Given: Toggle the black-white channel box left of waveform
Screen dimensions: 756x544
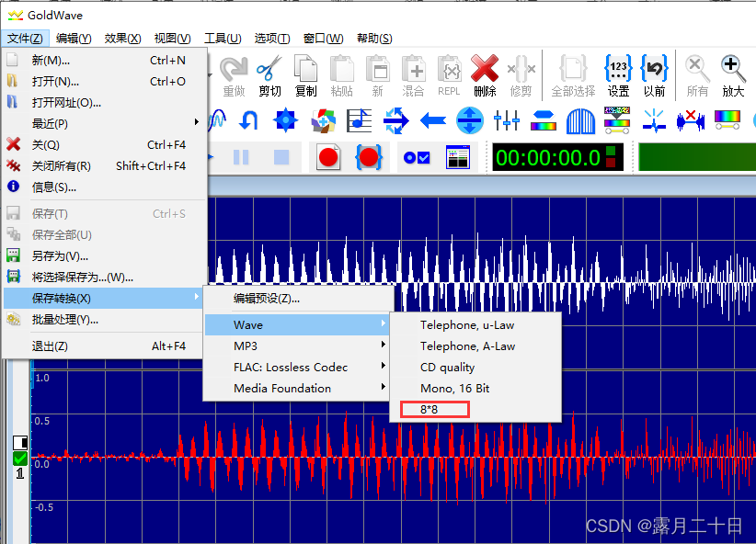Looking at the screenshot, I should (x=19, y=442).
